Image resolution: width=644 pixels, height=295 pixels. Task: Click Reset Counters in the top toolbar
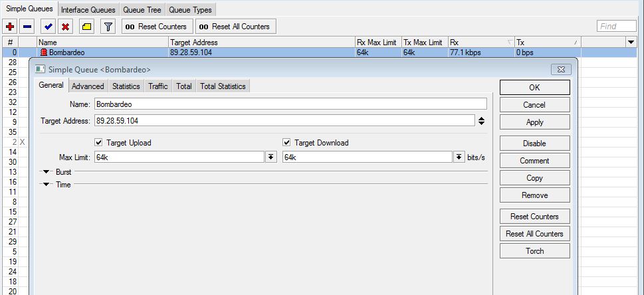pyautogui.click(x=158, y=27)
